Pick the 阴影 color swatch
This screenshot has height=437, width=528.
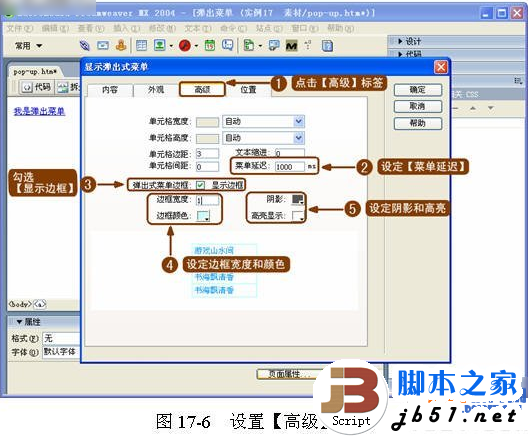pos(298,199)
